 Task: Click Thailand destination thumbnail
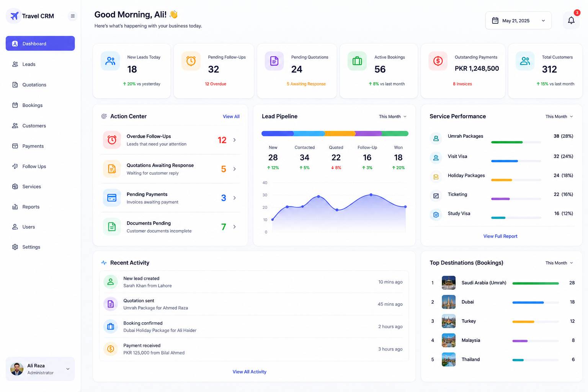pyautogui.click(x=449, y=359)
